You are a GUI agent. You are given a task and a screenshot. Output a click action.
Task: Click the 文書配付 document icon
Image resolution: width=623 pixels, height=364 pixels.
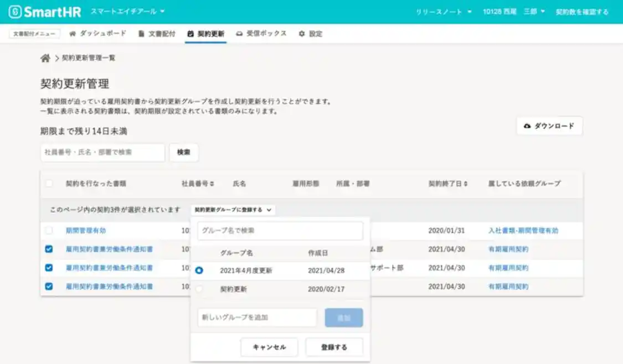click(140, 34)
